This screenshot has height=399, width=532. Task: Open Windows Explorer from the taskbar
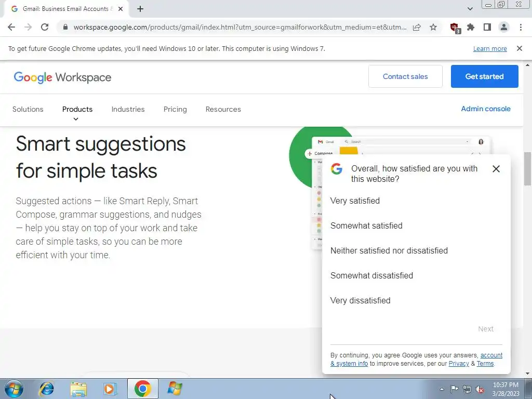tap(78, 389)
